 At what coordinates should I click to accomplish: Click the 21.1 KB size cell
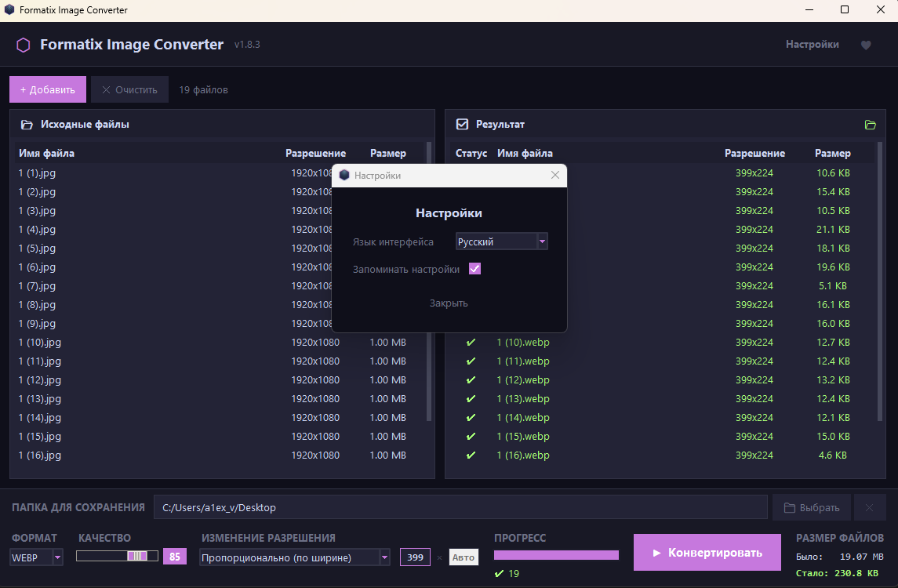click(x=833, y=230)
